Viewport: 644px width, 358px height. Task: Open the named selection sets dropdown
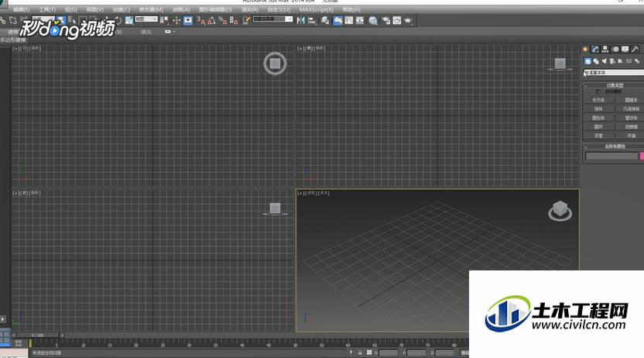click(x=272, y=19)
